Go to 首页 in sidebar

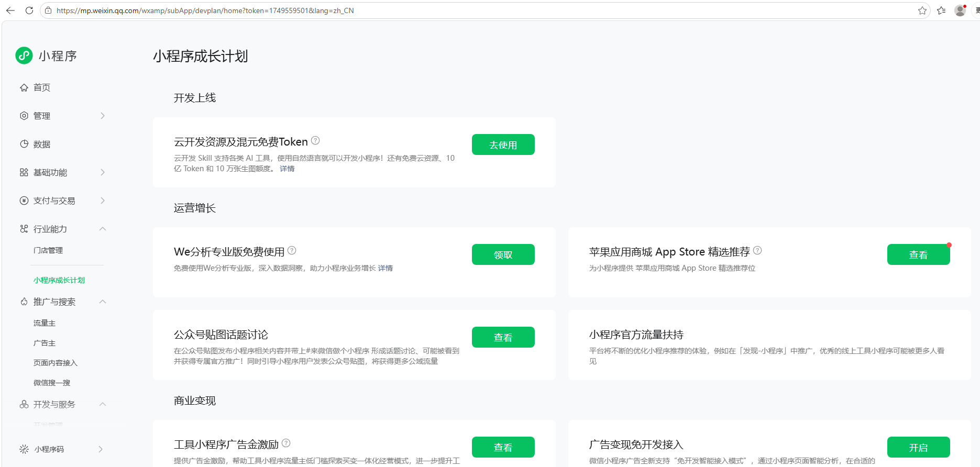pos(42,87)
